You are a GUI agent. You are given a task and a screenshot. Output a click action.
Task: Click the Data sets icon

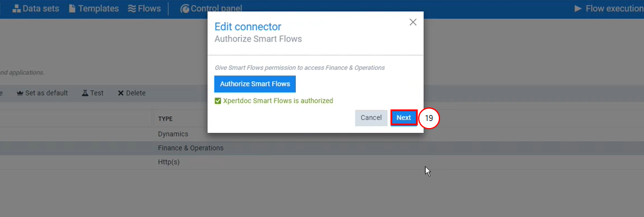coord(17,9)
